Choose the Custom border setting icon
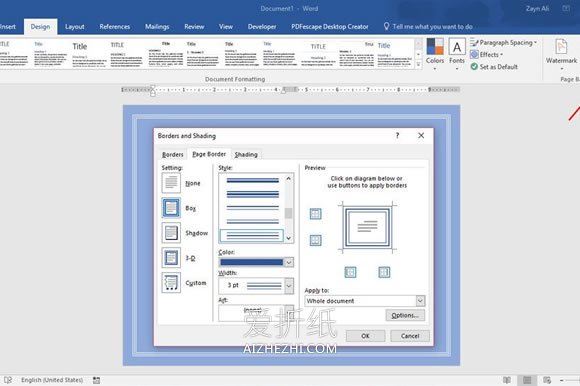This screenshot has width=580, height=386. tap(171, 282)
